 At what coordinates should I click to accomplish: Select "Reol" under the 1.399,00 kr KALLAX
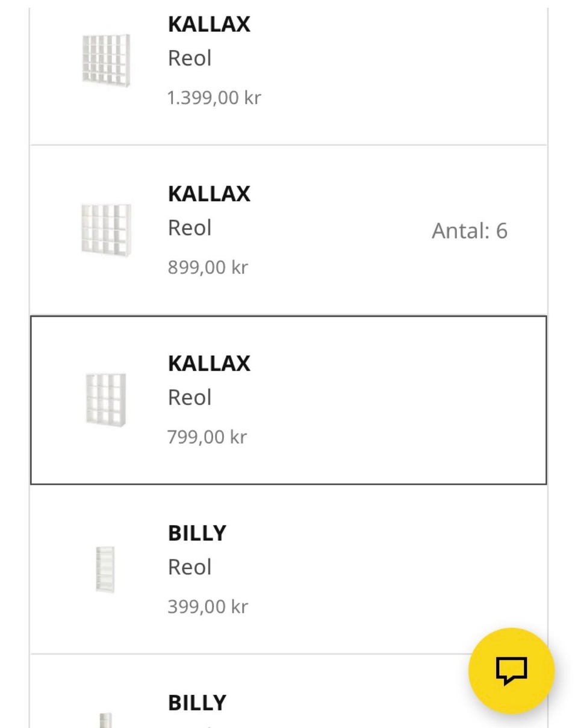190,59
